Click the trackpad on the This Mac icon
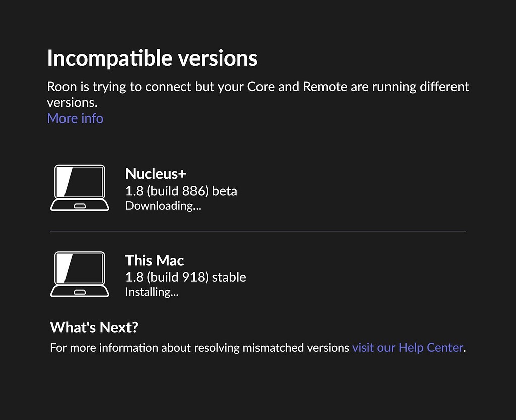Image resolution: width=516 pixels, height=420 pixels. point(79,291)
